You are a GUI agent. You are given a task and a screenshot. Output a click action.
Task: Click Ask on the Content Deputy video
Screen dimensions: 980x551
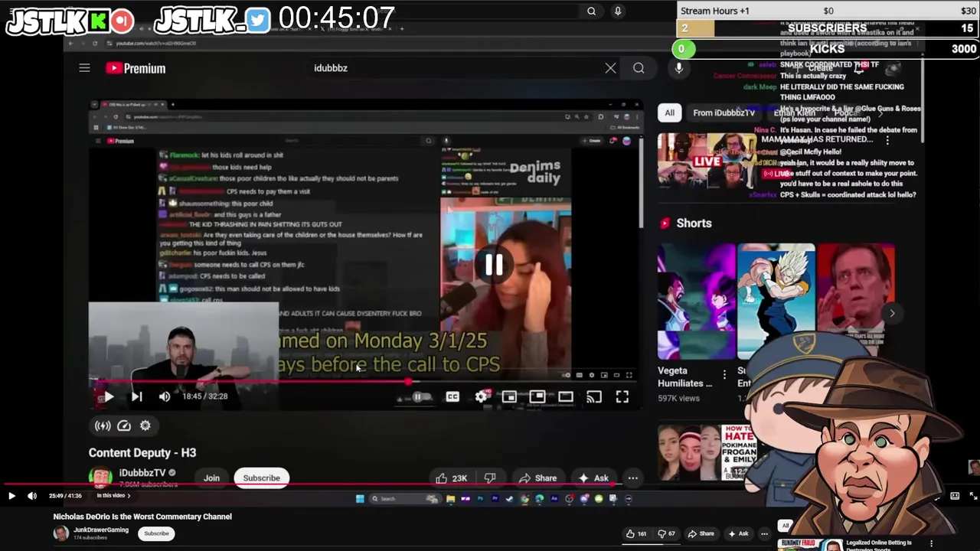tap(594, 478)
